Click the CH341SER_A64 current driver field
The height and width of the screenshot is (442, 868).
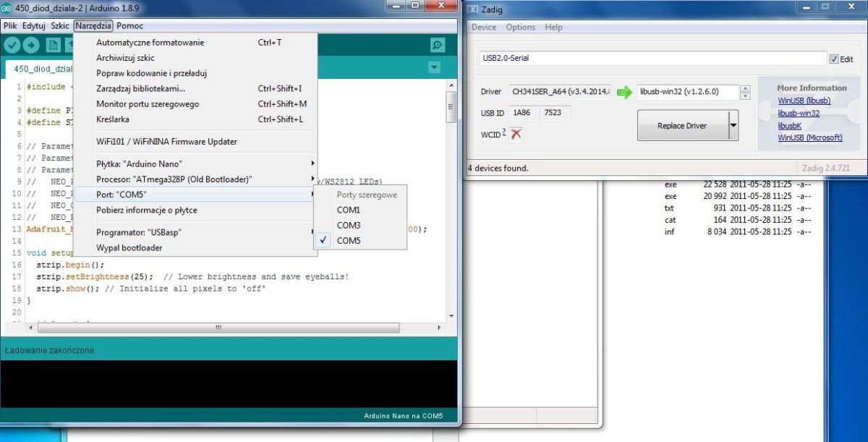pos(561,93)
